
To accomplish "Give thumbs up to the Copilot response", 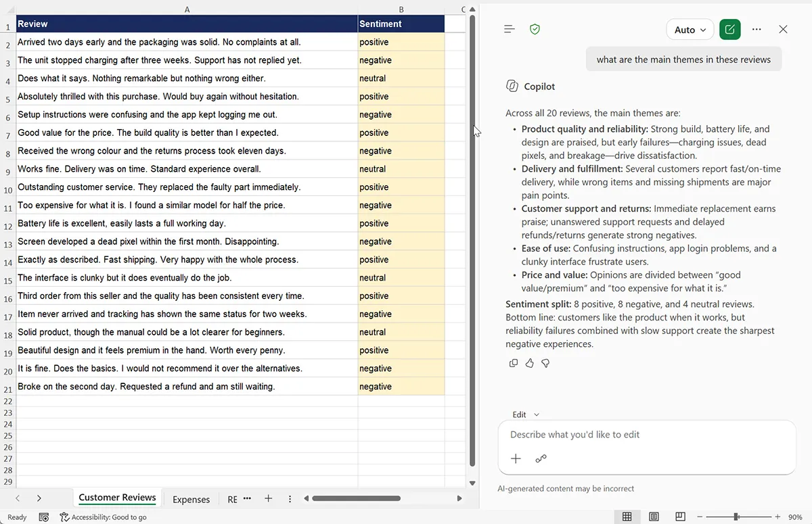I will pyautogui.click(x=529, y=363).
